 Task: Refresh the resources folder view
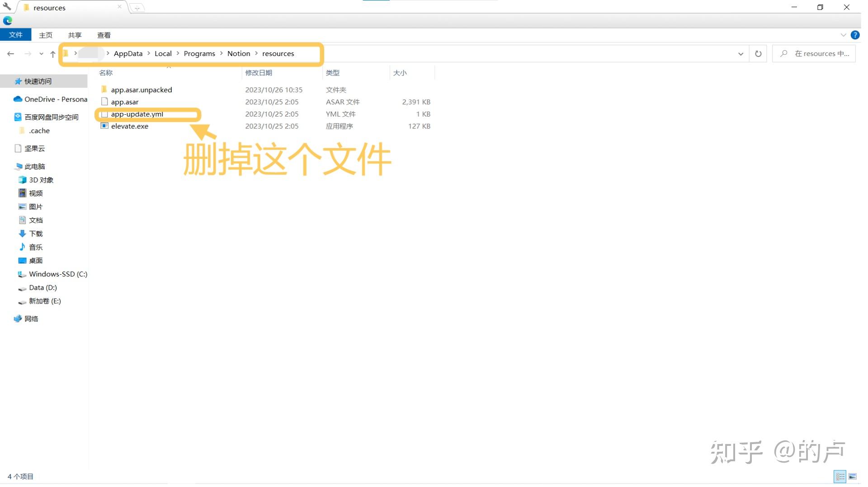point(758,54)
